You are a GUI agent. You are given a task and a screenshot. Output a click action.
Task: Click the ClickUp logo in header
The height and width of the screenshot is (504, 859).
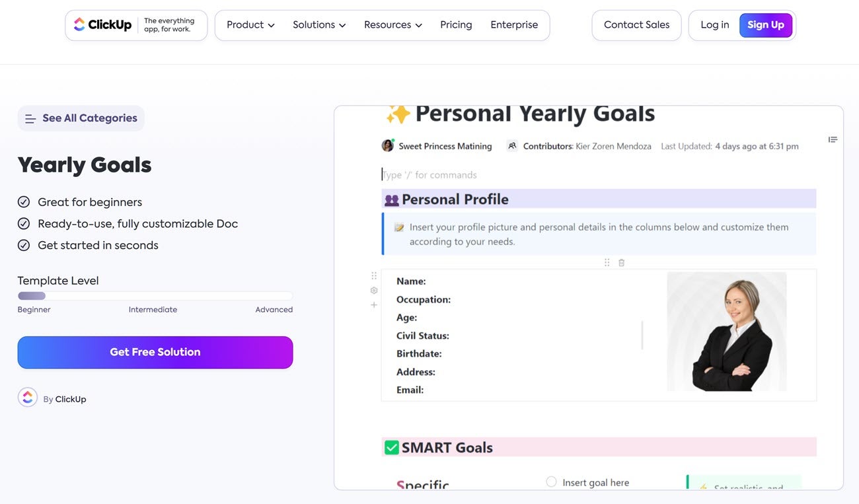(x=103, y=25)
